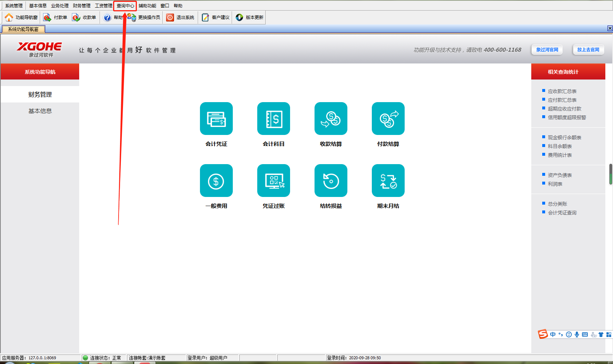Open the 帮助 menu in menu bar
The width and height of the screenshot is (613, 364).
pyautogui.click(x=178, y=6)
